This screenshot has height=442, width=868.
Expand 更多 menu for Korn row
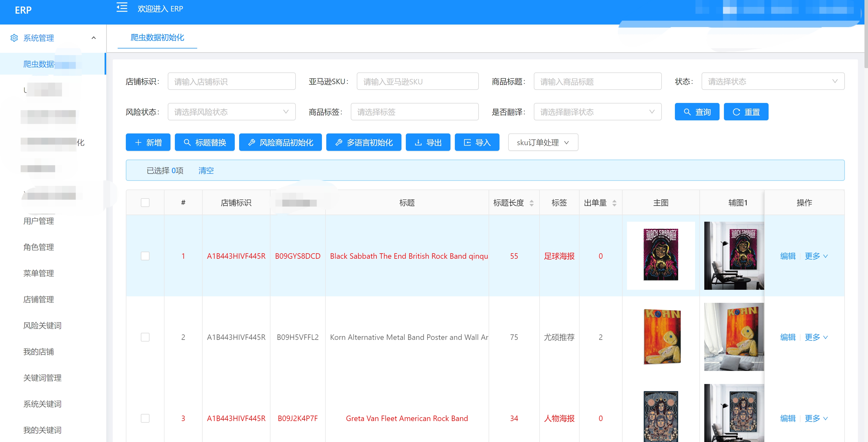[x=816, y=337]
